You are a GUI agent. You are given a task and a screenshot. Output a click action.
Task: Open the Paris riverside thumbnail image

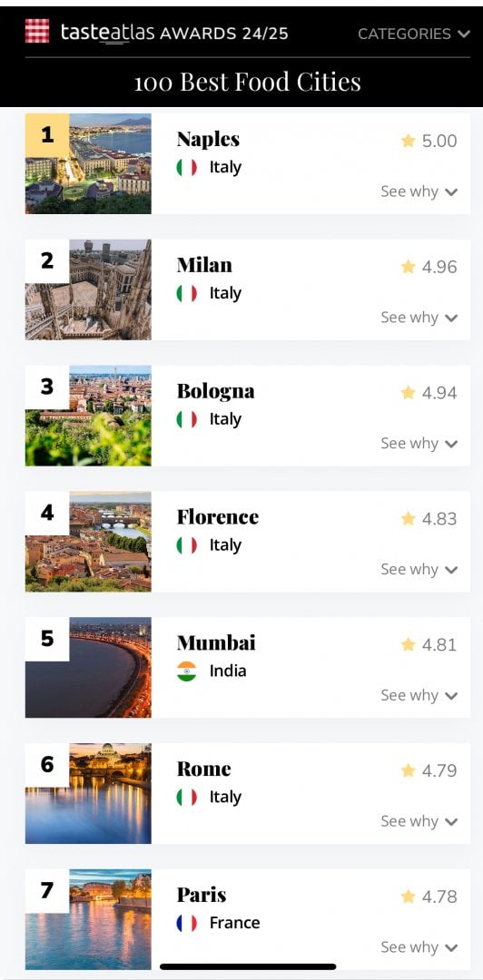pos(88,919)
